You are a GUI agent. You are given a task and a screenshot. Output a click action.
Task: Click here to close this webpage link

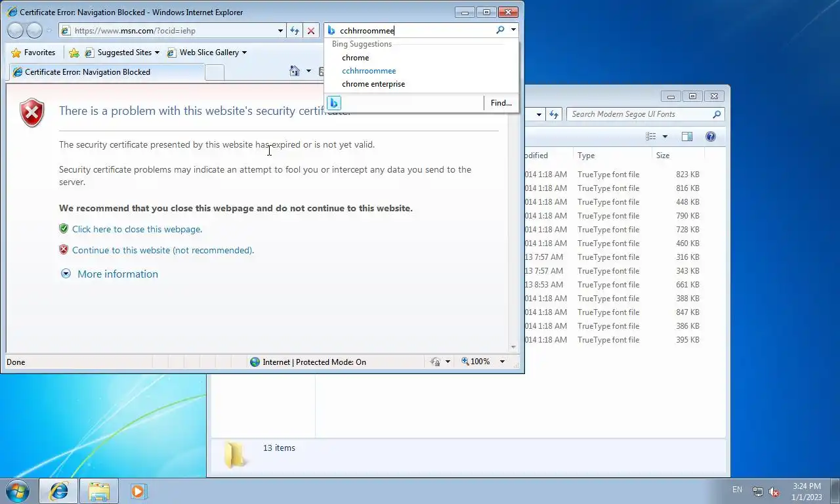tap(137, 229)
